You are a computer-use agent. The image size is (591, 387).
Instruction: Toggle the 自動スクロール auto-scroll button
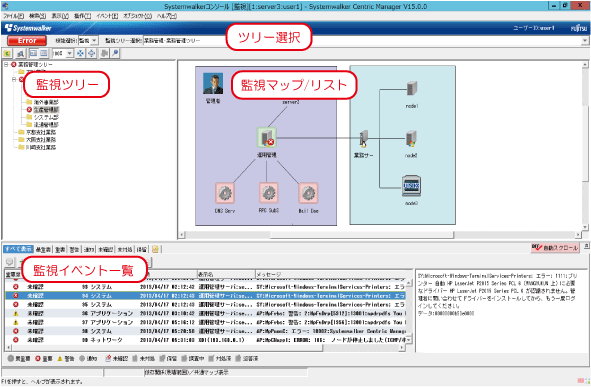[x=554, y=248]
